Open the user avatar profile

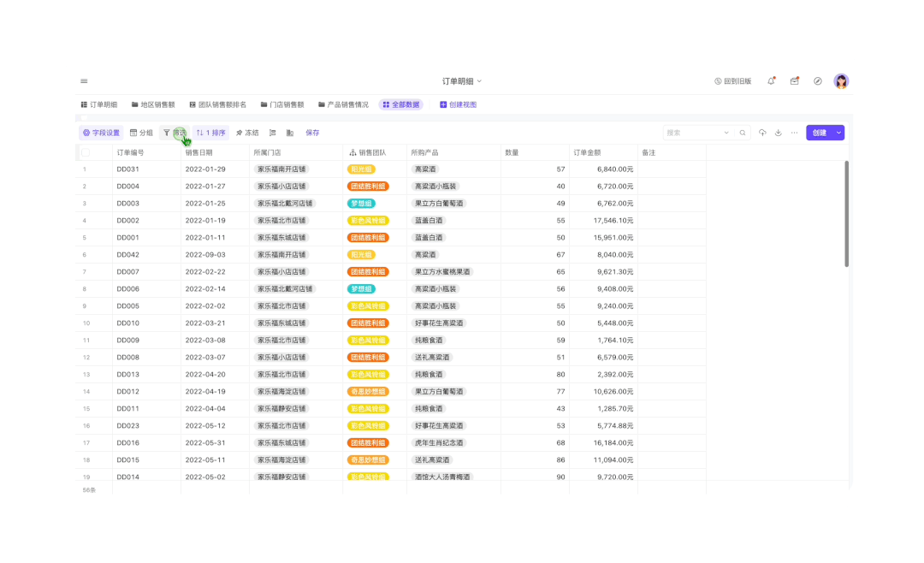coord(841,81)
